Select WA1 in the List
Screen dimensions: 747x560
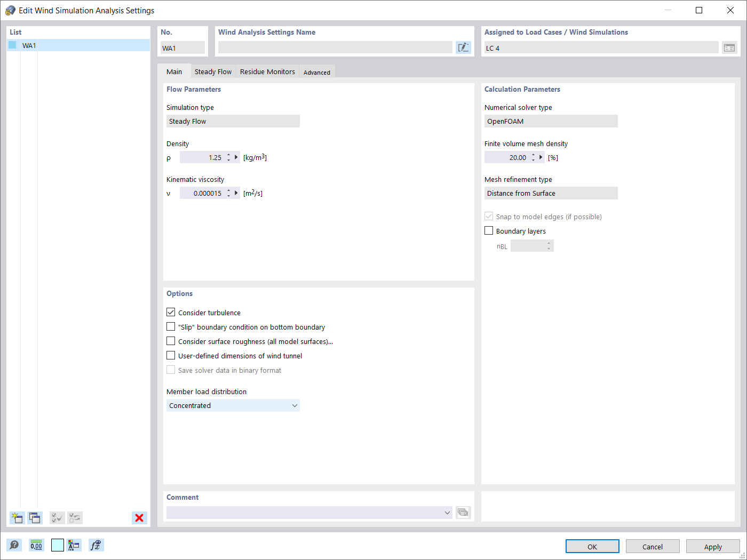coord(78,45)
